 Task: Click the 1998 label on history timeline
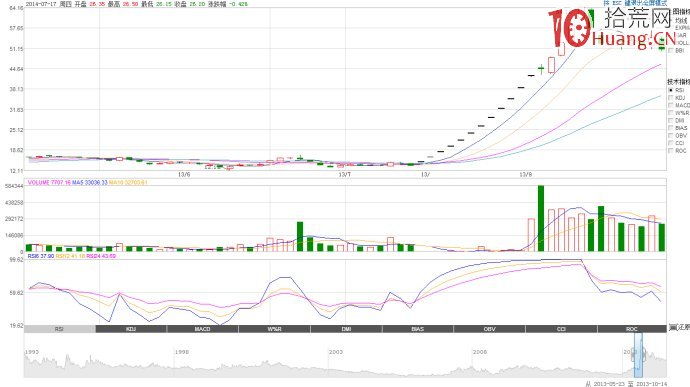(x=182, y=352)
